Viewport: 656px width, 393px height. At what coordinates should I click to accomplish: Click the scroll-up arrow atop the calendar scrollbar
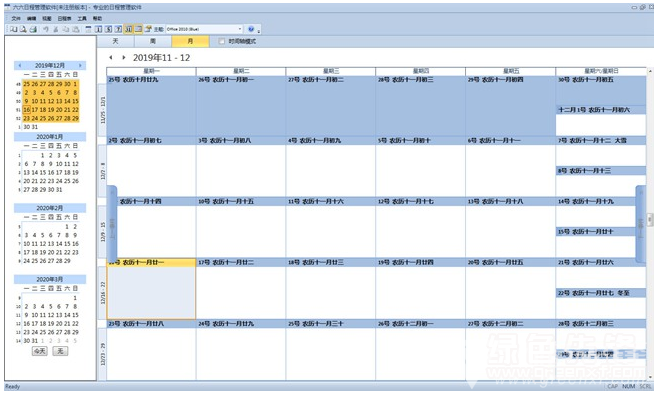(650, 71)
